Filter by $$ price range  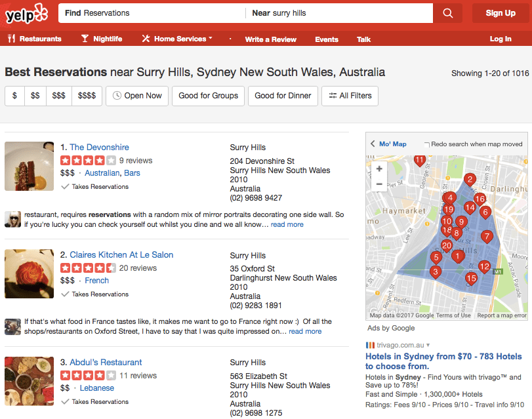[x=35, y=96]
